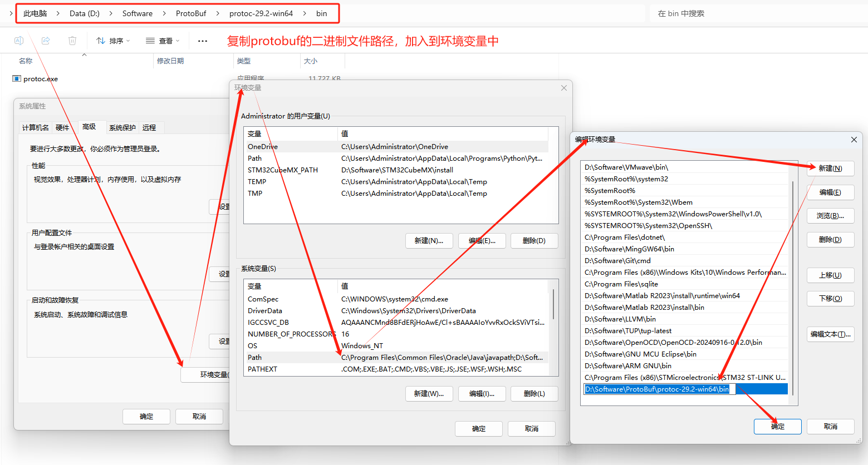Click the 排序 (Sort) toolbar icon
The image size is (868, 465).
113,41
